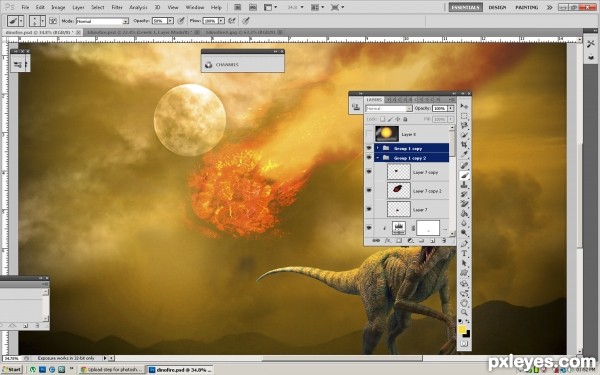Create new adjustment layer icon
The image size is (600, 375).
click(x=410, y=241)
